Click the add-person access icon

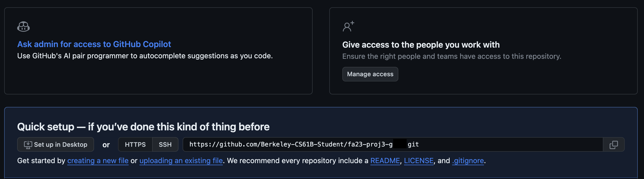(x=348, y=26)
